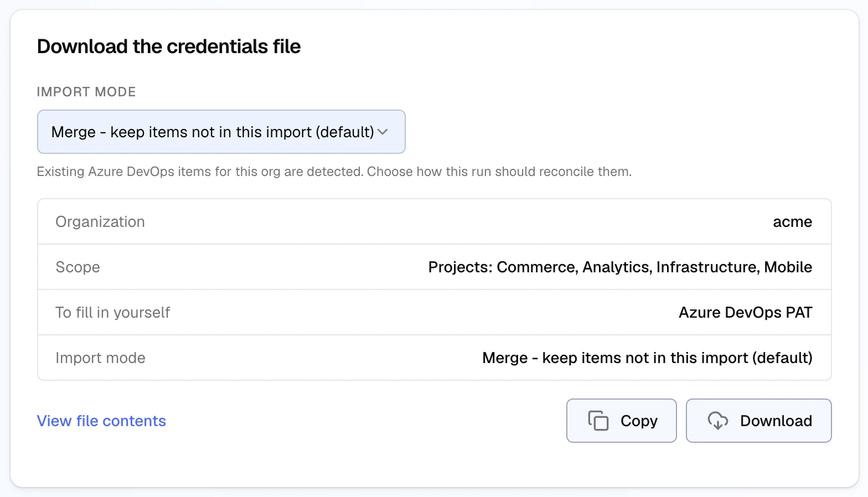Click the 'Import mode' row label in table
The width and height of the screenshot is (868, 497).
[101, 358]
